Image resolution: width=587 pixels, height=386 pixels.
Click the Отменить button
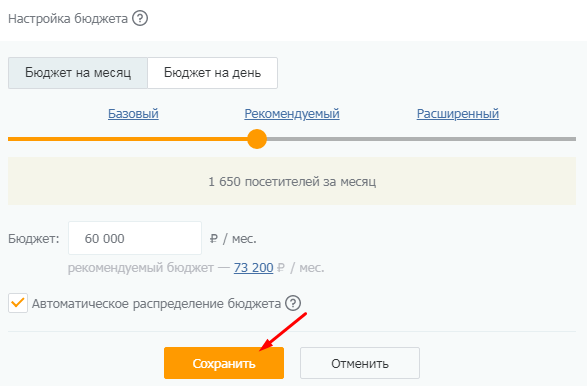click(360, 363)
